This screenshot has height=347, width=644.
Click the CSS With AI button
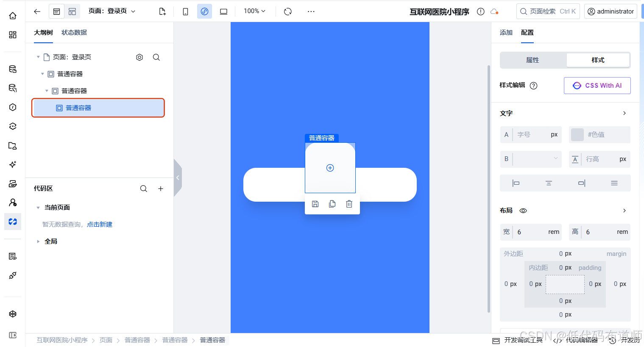pyautogui.click(x=597, y=86)
